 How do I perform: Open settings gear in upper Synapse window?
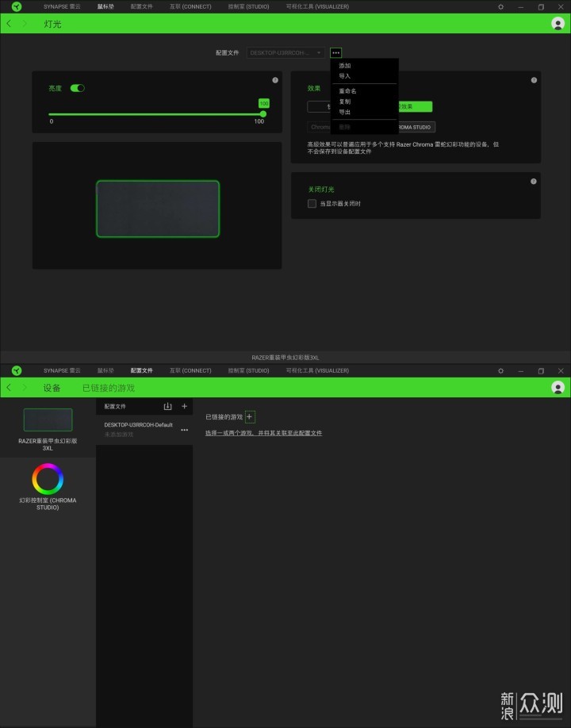pyautogui.click(x=501, y=7)
